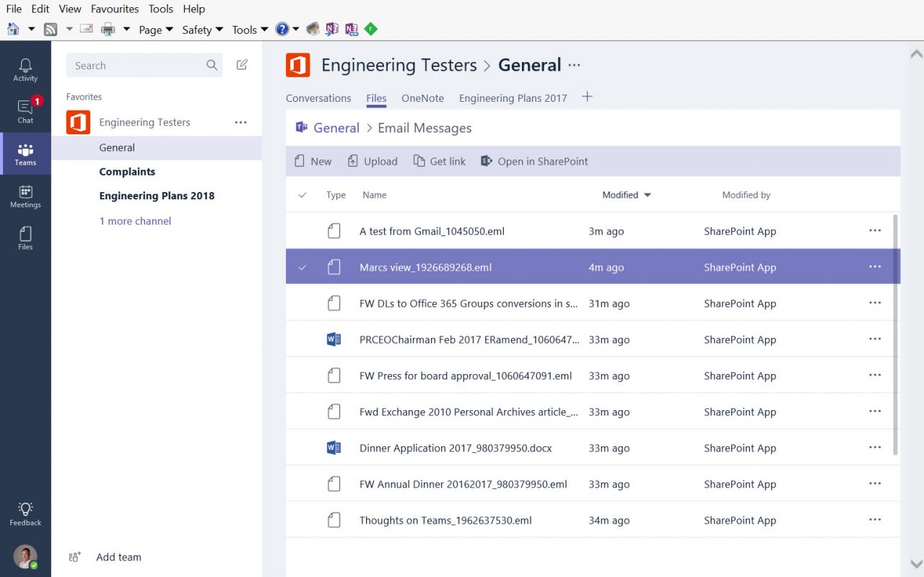This screenshot has height=577, width=924.
Task: Click the green diamond toolbar icon
Action: [371, 29]
